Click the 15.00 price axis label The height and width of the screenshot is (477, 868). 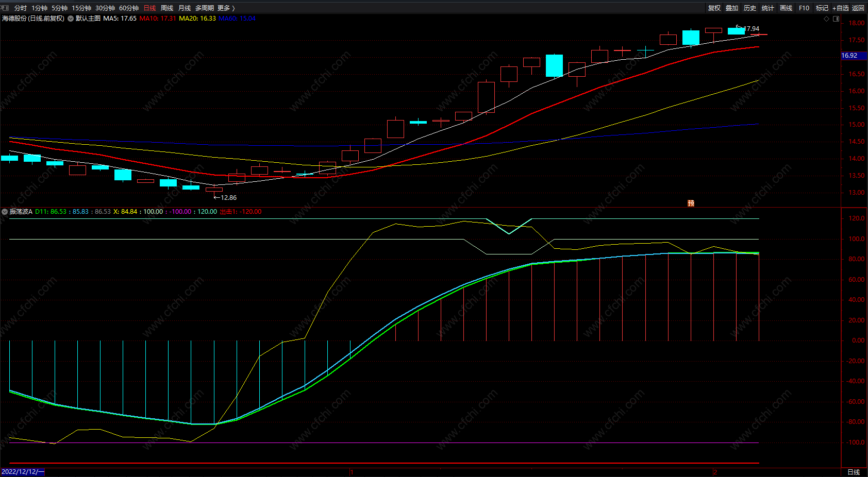(857, 125)
